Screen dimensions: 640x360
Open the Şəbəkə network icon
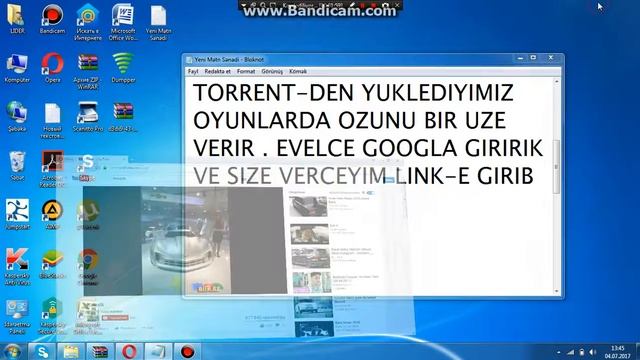click(17, 117)
